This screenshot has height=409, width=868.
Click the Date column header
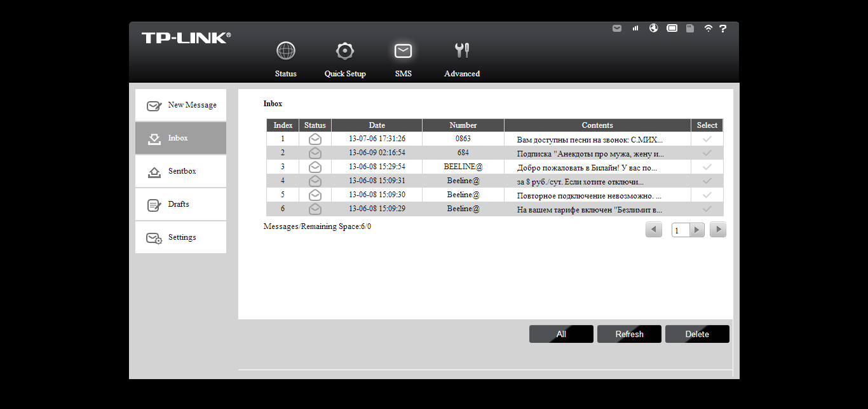[x=377, y=125]
